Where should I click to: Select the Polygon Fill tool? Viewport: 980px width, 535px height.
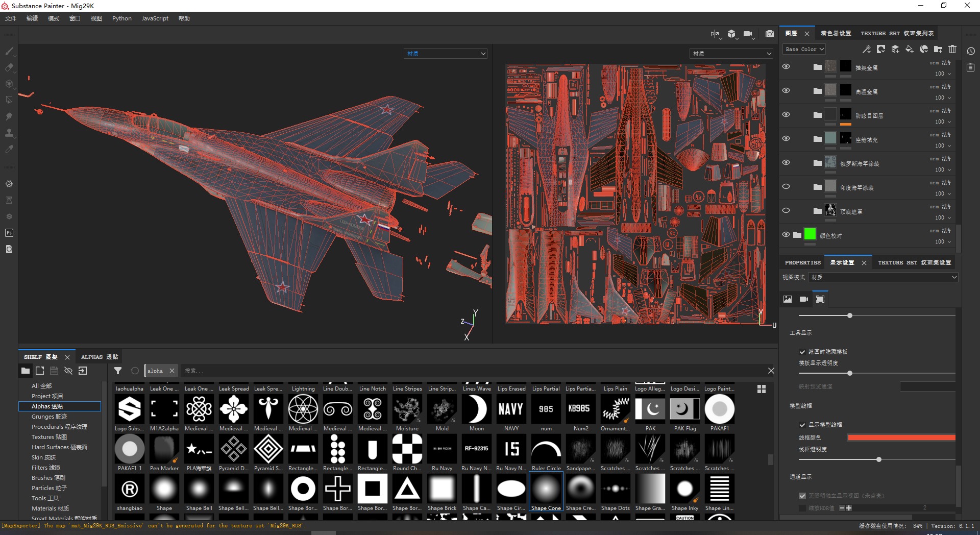tap(9, 100)
